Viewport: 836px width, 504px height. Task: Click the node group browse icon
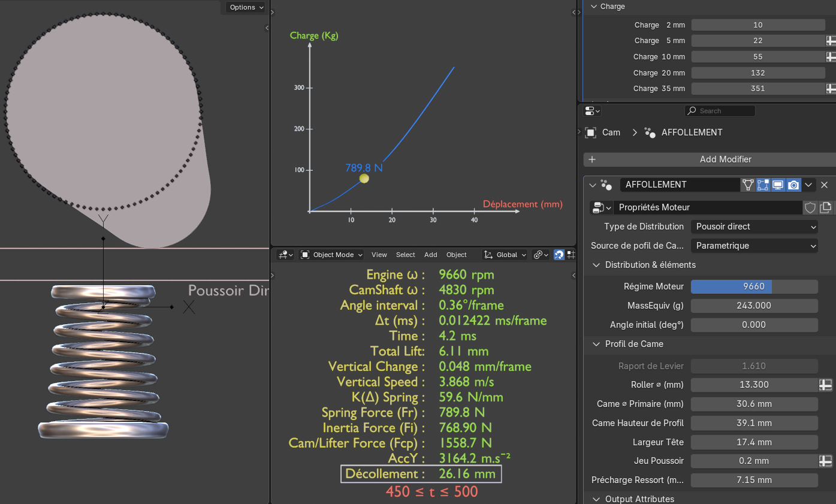[x=600, y=207]
